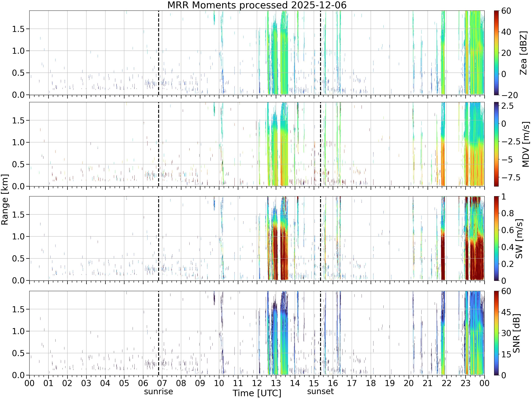Click the dashed sunset line in the SNR panel
Viewport: 532px width, 399px height.
pyautogui.click(x=320, y=333)
